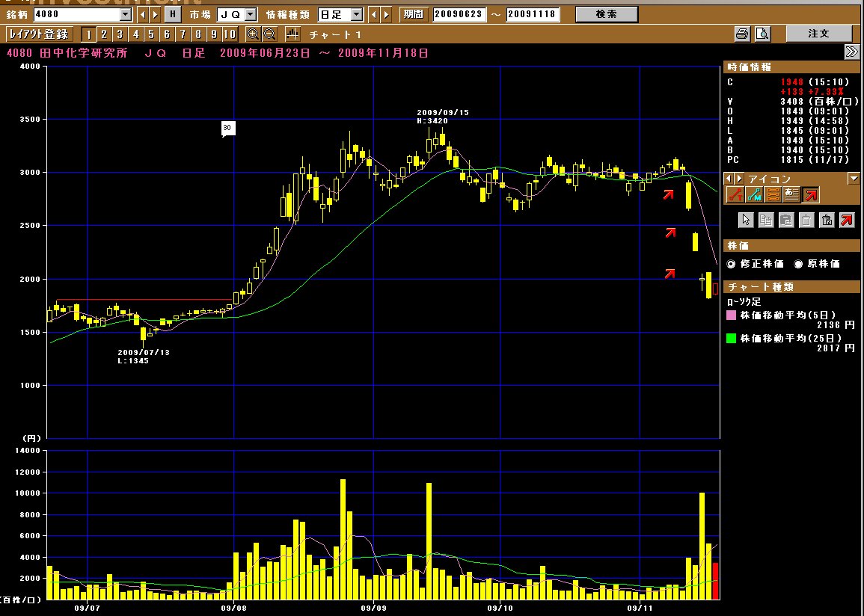Viewport: 864px width, 616px height.
Task: Switch to layout slot 5
Action: 152,34
